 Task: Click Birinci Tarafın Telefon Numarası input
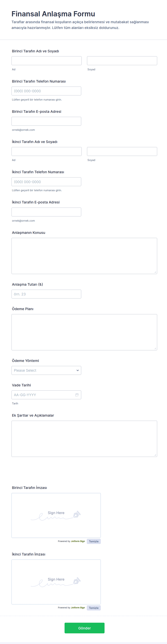[46, 91]
